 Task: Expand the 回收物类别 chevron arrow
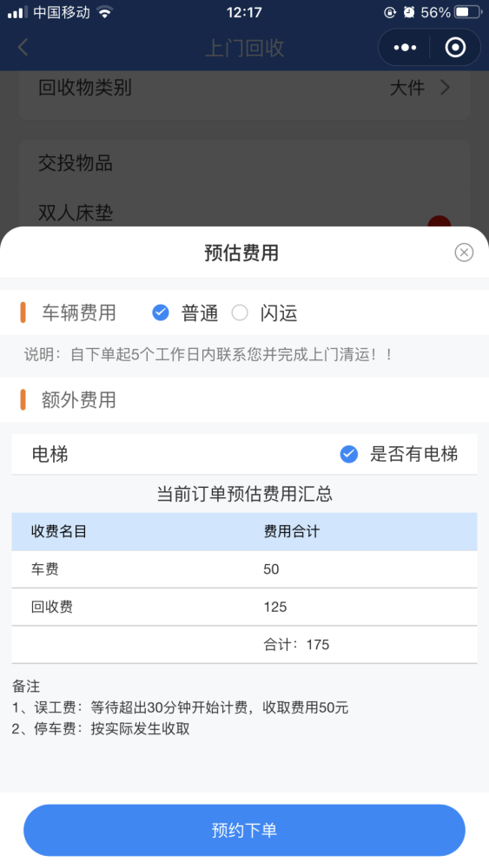coord(445,88)
